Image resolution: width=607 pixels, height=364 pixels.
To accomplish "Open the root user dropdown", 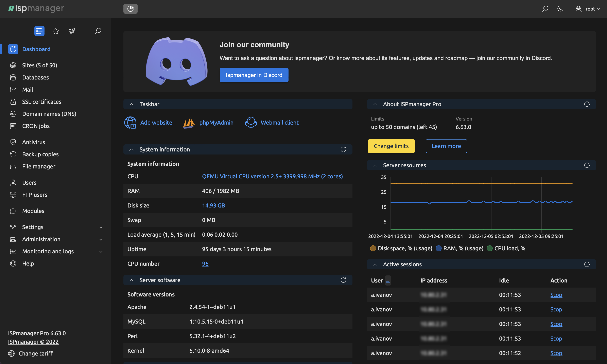I will [588, 9].
